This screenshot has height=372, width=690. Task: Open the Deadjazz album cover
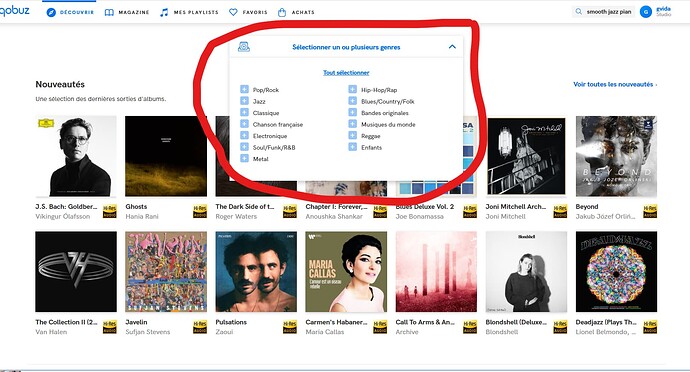point(616,272)
